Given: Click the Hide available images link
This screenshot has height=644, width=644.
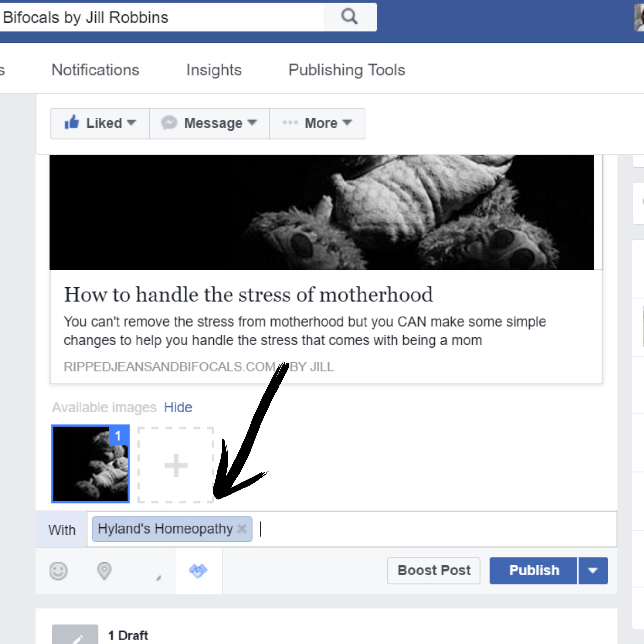Looking at the screenshot, I should (x=178, y=407).
